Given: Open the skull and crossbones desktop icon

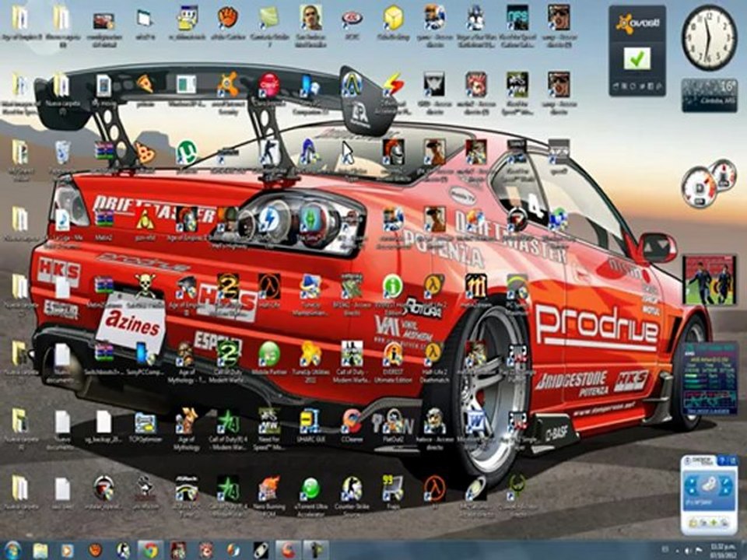Looking at the screenshot, I should coord(146,285).
